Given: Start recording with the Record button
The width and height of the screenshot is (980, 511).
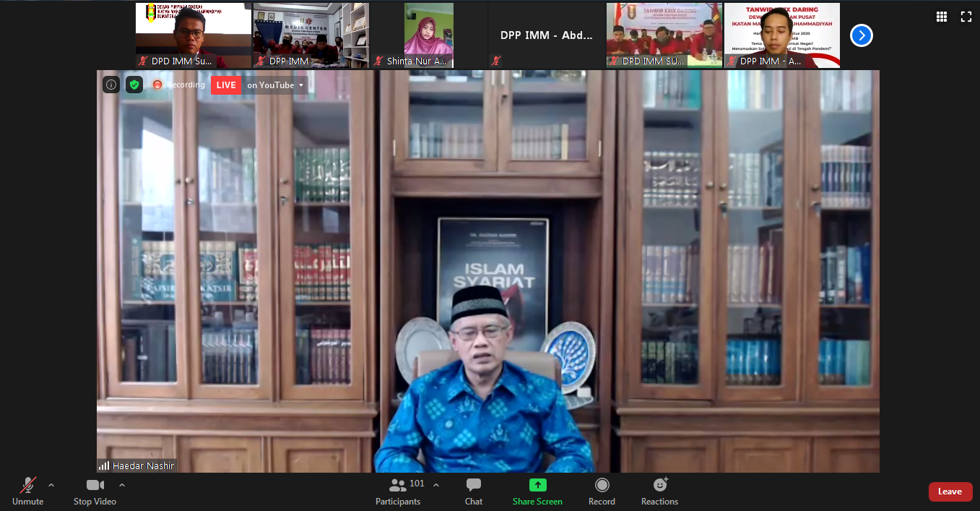Looking at the screenshot, I should point(602,491).
